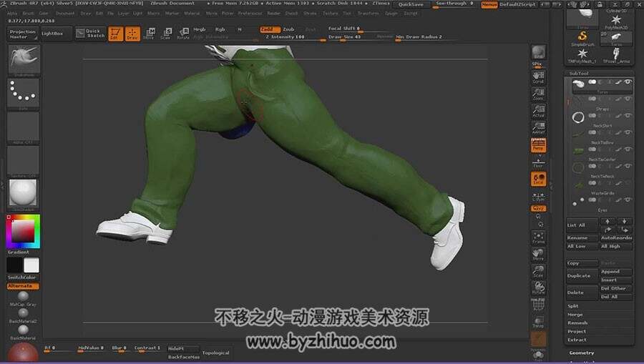Toggle Persp perspective view

click(538, 145)
